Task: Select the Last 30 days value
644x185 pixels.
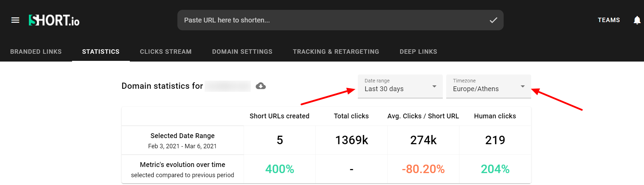Action: coord(384,89)
